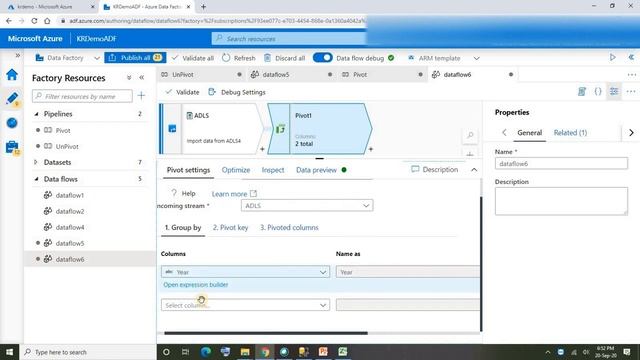Viewport: 640px width, 360px height.
Task: Open dataflow2 in the tree
Action: [69, 211]
